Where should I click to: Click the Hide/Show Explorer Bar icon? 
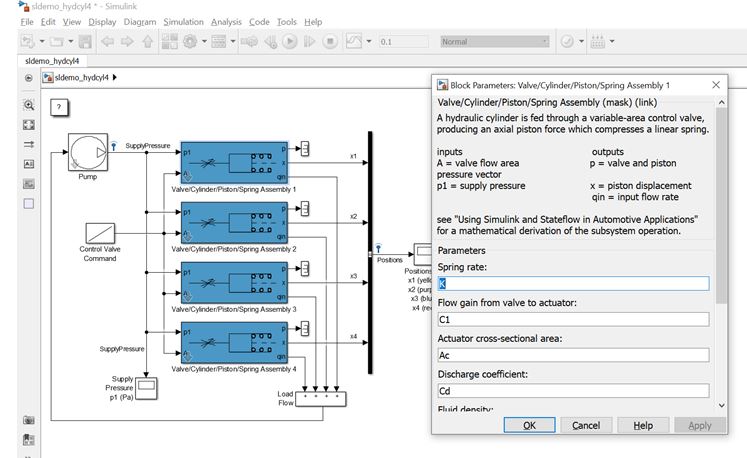tap(29, 78)
